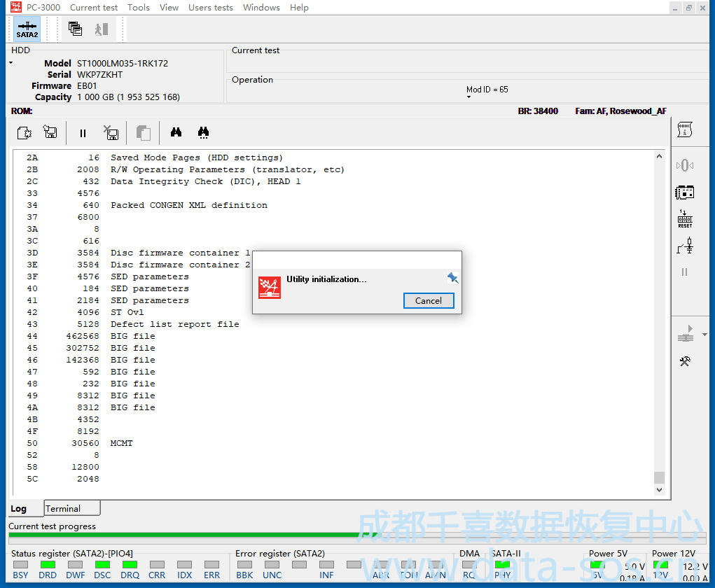Toggle the pin icon on the initialization dialog

(452, 279)
